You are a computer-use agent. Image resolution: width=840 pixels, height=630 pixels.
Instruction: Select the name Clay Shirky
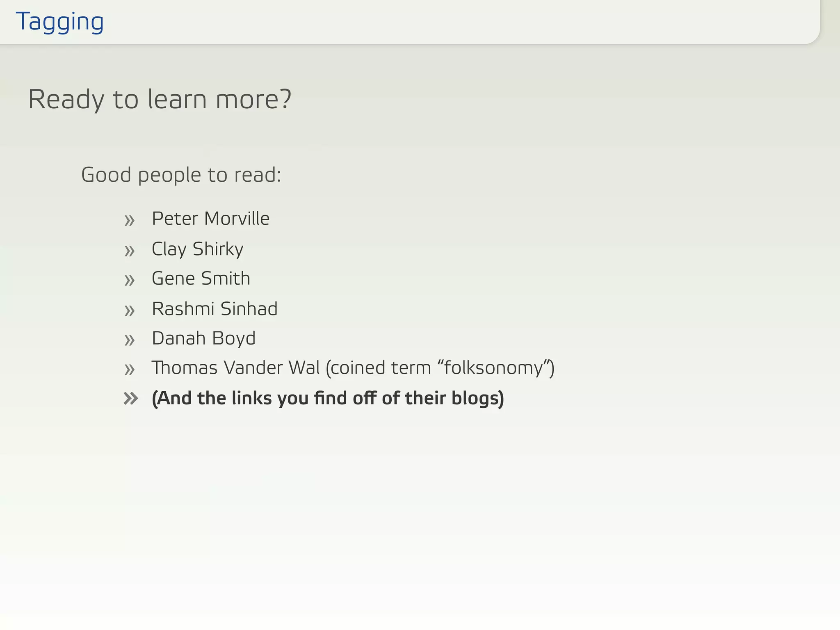(198, 249)
